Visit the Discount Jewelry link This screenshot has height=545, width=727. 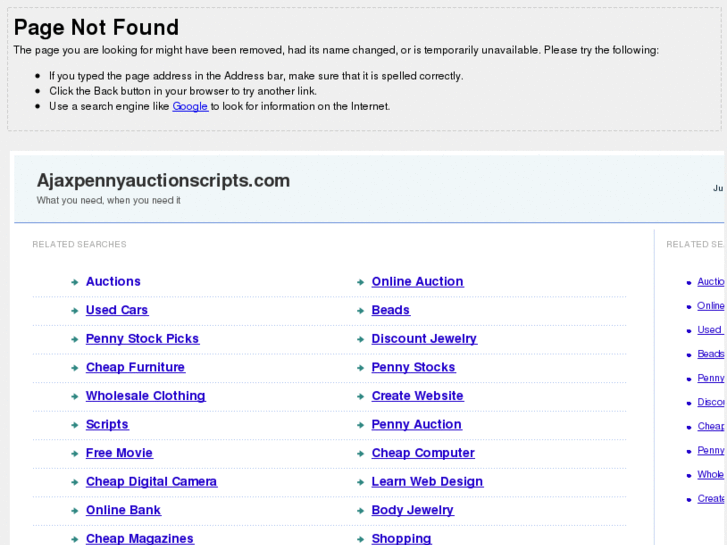[424, 339]
